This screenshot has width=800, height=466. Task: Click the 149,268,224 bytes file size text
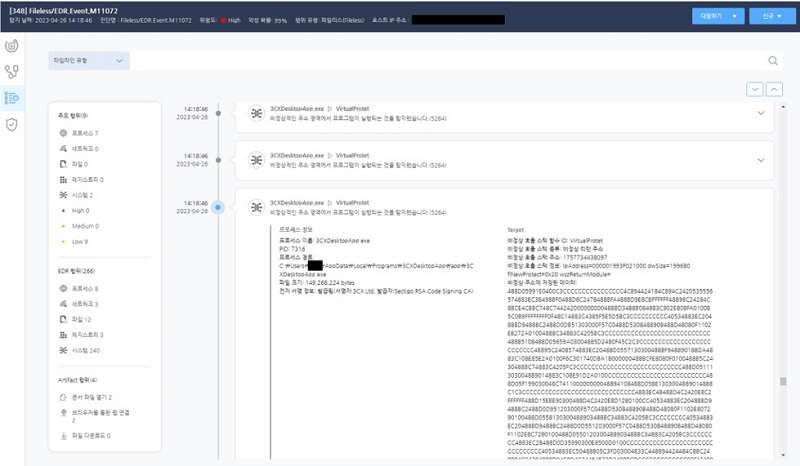330,283
